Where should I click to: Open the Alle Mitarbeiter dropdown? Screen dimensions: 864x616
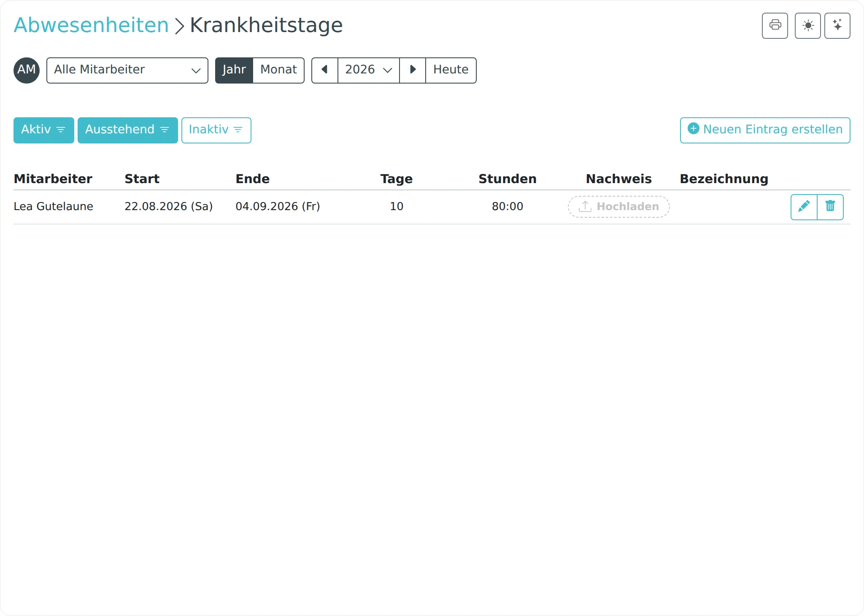pyautogui.click(x=127, y=70)
